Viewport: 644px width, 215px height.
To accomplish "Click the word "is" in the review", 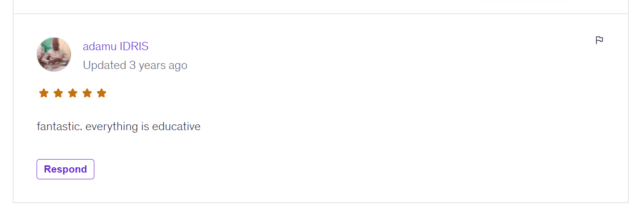I will [145, 127].
